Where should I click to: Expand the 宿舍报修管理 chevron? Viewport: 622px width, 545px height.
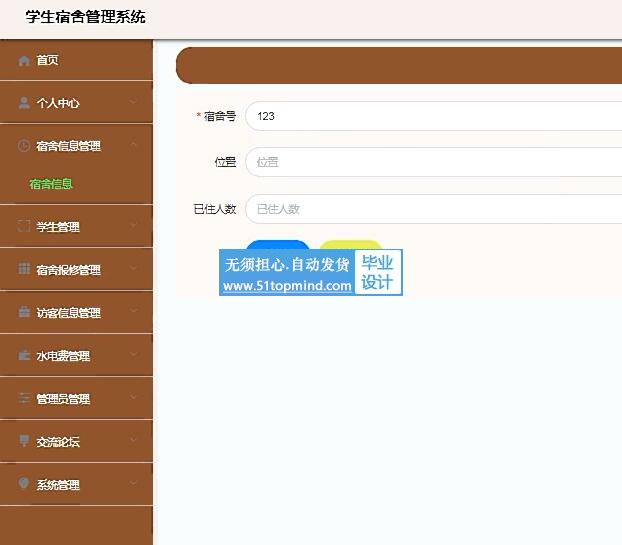133,268
